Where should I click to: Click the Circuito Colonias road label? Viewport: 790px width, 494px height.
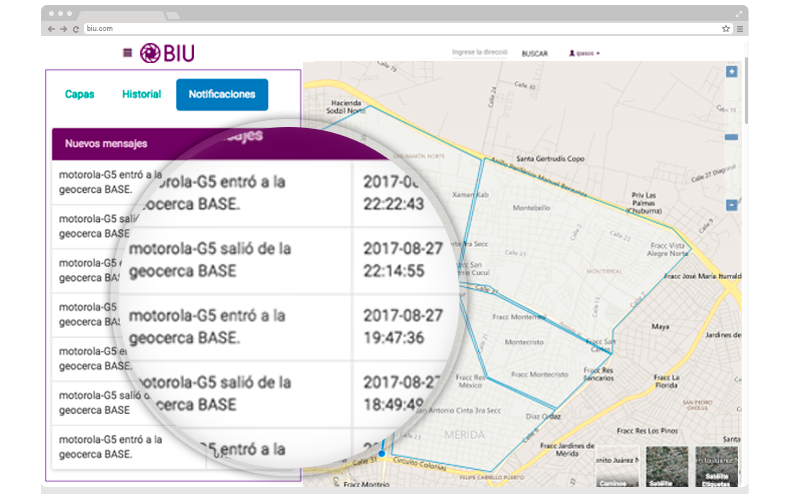coord(419,464)
